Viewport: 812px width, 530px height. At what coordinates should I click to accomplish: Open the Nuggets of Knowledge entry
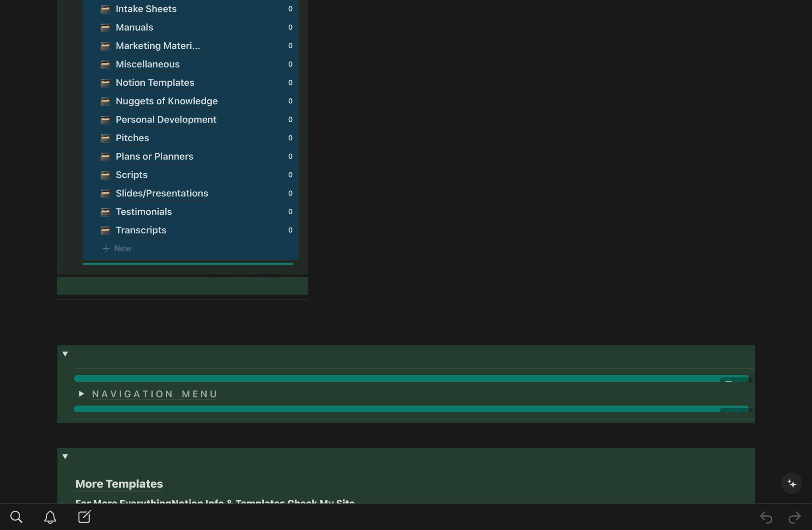[167, 101]
